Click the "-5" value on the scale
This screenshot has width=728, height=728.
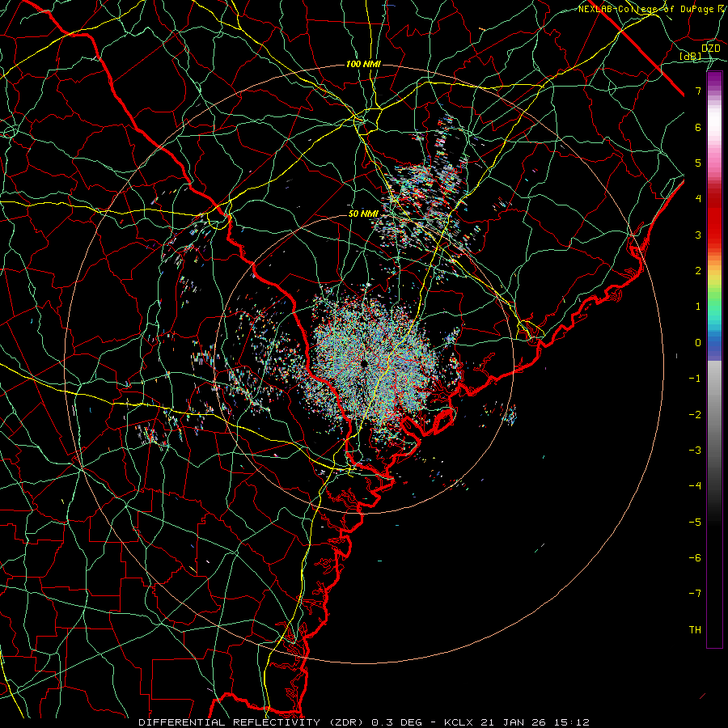(695, 522)
